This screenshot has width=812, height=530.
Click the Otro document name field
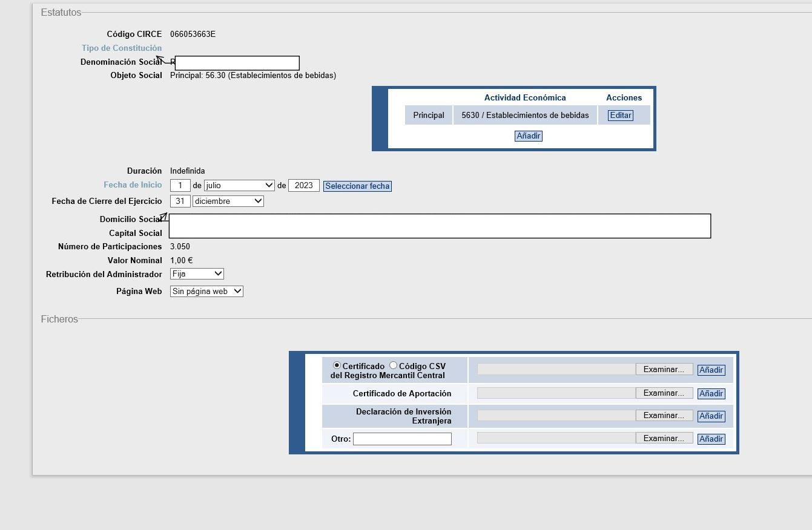pos(402,439)
